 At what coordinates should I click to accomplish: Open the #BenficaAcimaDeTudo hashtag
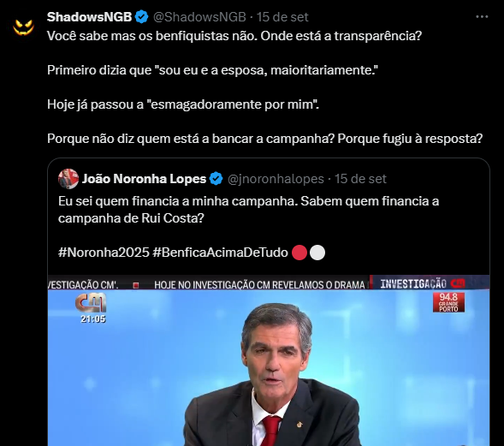coord(220,253)
